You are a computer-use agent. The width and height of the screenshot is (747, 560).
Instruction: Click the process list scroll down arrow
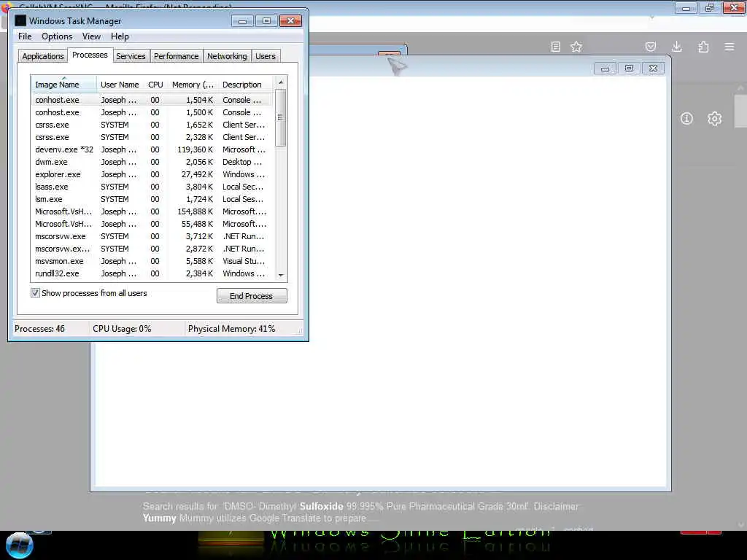281,275
